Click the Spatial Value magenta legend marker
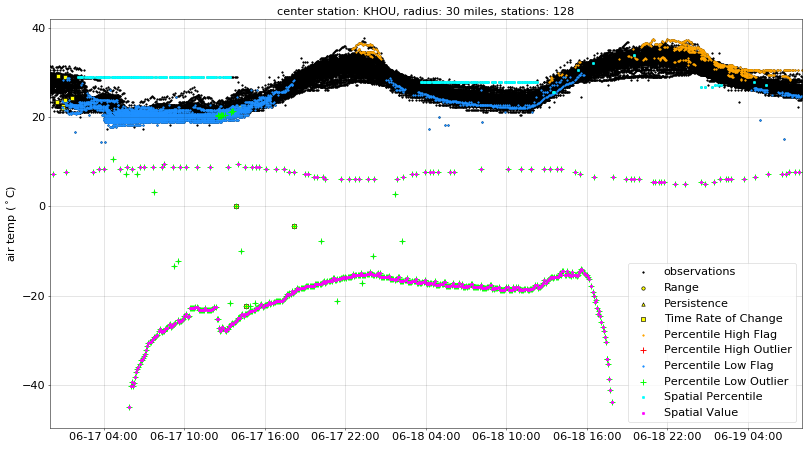The height and width of the screenshot is (450, 810). point(643,412)
